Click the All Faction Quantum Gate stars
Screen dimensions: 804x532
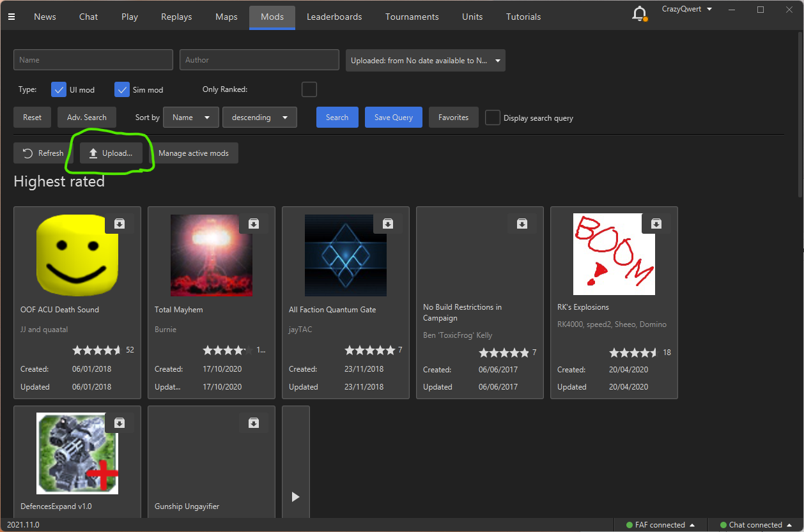coord(369,350)
